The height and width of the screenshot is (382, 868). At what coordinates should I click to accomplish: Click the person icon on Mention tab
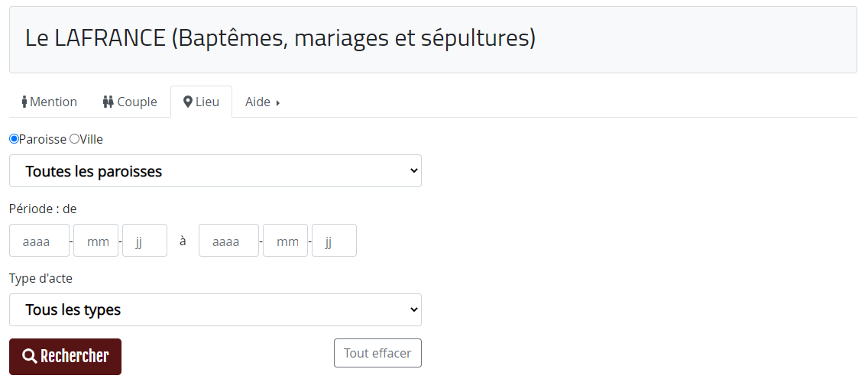click(24, 102)
